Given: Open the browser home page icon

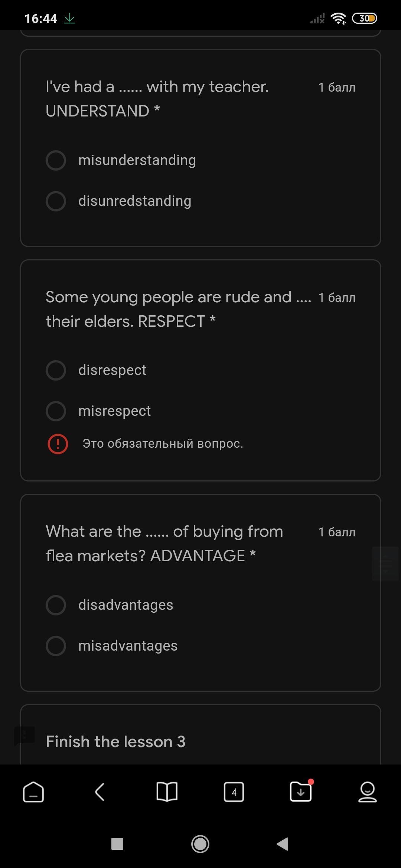Looking at the screenshot, I should 33,792.
